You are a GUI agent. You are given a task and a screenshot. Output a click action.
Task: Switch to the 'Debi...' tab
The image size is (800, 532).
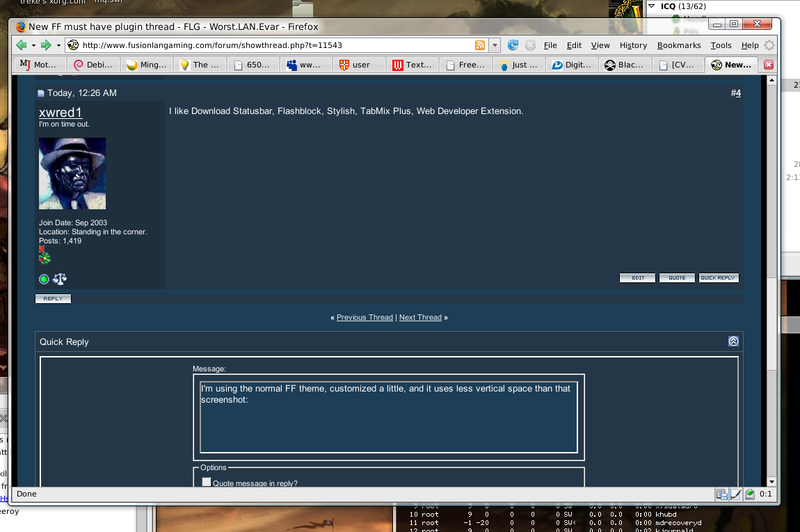94,65
